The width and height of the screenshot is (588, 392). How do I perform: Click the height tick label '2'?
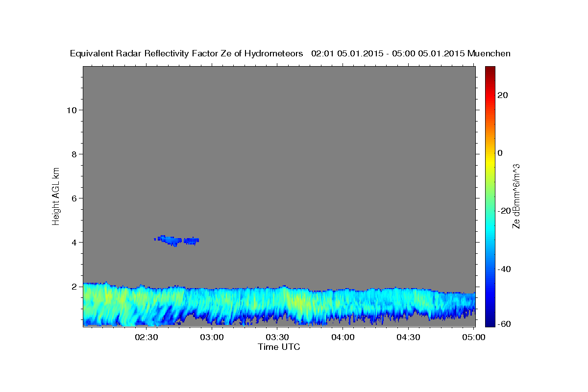[74, 286]
